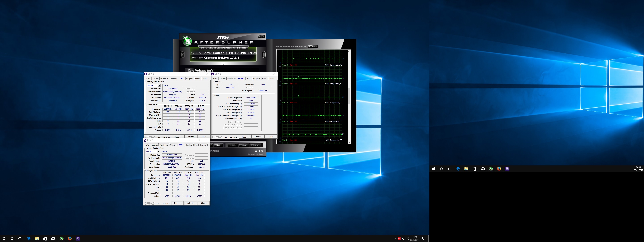Open Mainboard tab in Slot #4 CPU-Z window

click(165, 79)
